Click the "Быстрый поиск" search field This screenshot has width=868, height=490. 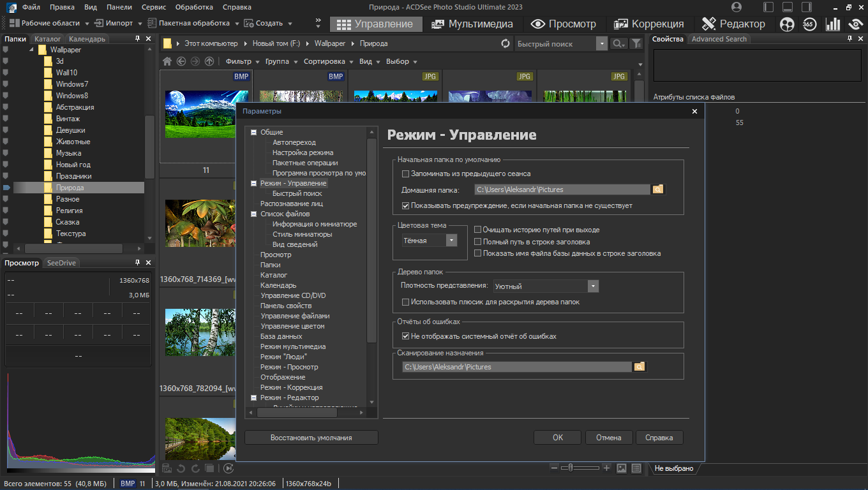(x=555, y=43)
